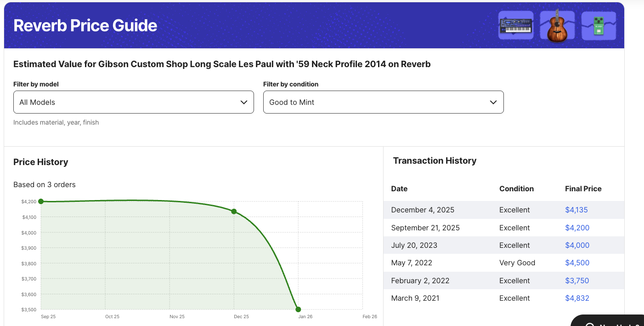
Task: Click the green effects pedal icon
Action: (x=599, y=26)
